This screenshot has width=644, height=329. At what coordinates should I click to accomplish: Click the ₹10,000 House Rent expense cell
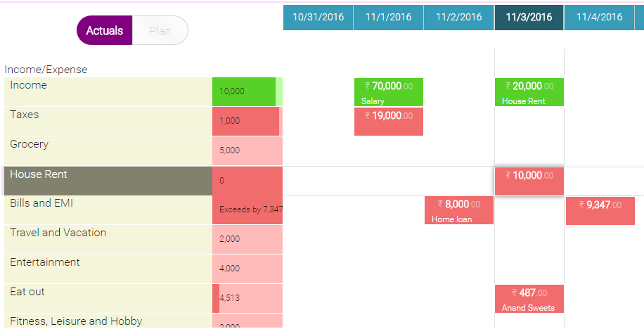click(529, 181)
